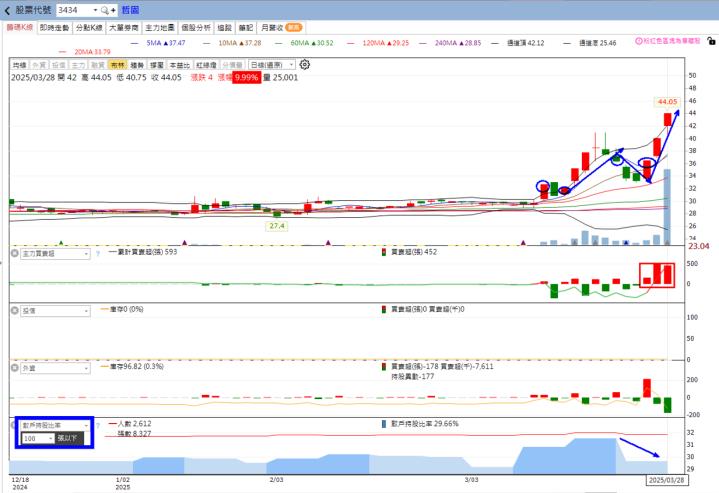719x493 pixels.
Task: Click the pink notice text link at top right
Action: pyautogui.click(x=672, y=41)
